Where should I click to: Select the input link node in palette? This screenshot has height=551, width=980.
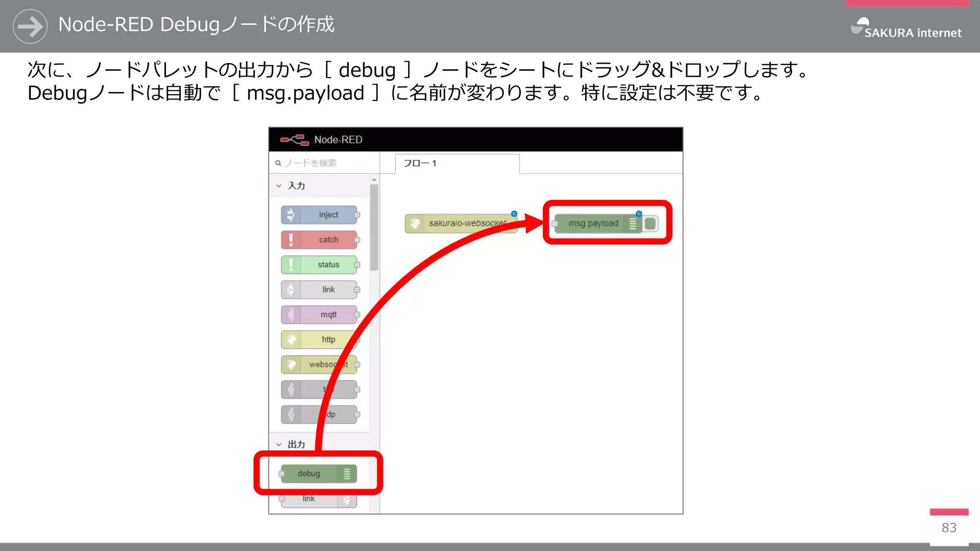click(319, 289)
